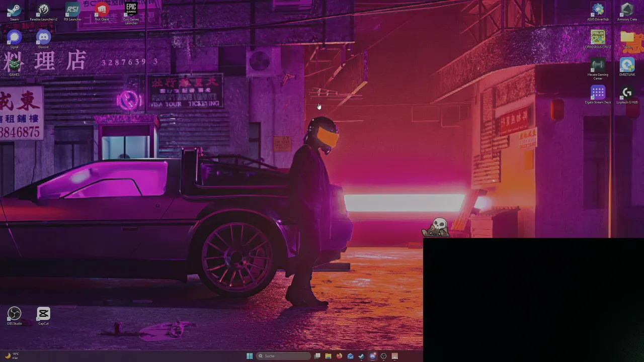Screen dimensions: 644x362
Task: Select the Treiber folder on desktop
Action: pyautogui.click(x=627, y=39)
